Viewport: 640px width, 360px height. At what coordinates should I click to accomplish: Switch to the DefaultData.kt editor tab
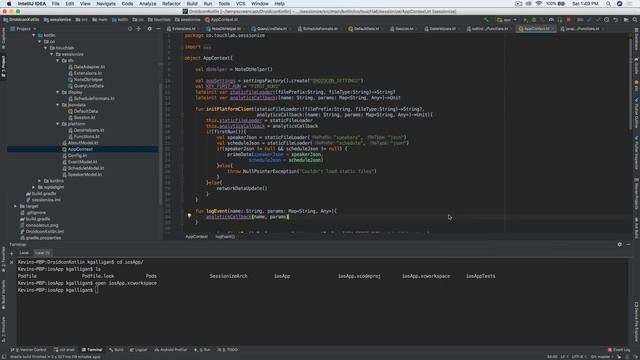pos(364,29)
